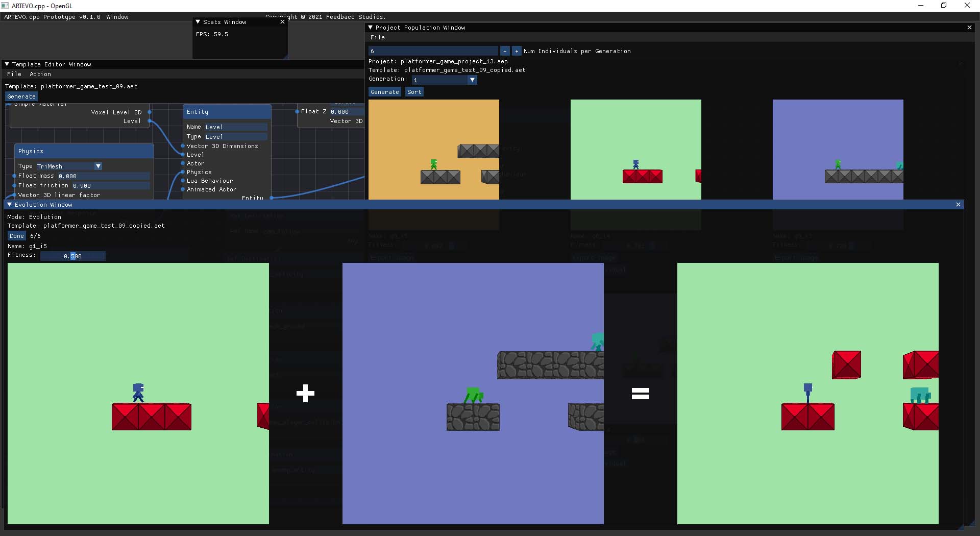Click the Animated Actor input pin
This screenshot has height=536, width=980.
point(183,189)
